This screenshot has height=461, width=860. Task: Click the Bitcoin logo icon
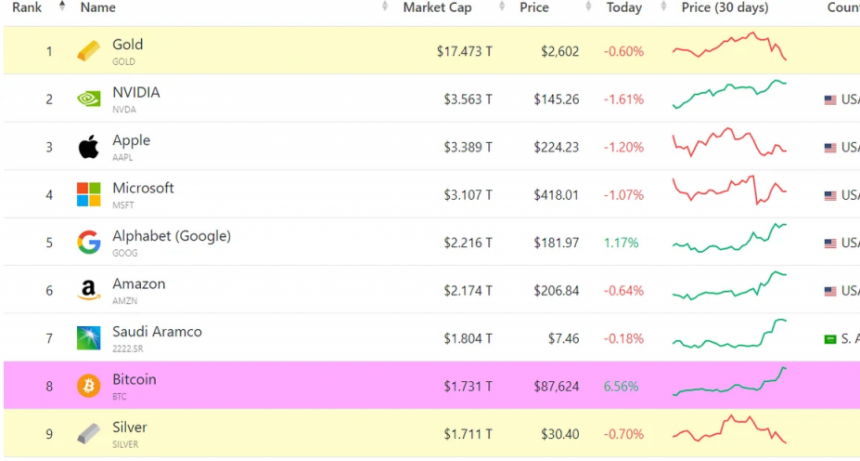pos(88,385)
